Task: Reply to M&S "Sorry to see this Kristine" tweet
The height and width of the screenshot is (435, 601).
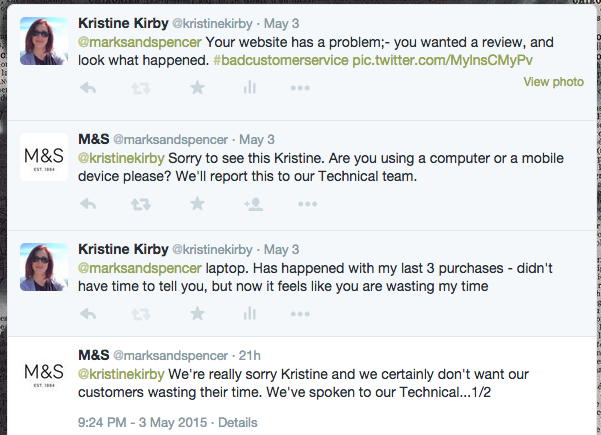Action: pos(88,204)
